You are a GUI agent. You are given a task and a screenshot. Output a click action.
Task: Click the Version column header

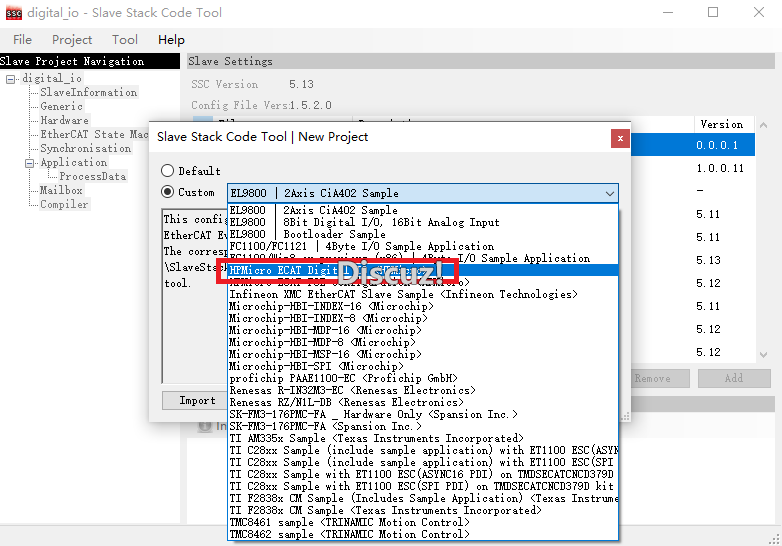point(721,124)
